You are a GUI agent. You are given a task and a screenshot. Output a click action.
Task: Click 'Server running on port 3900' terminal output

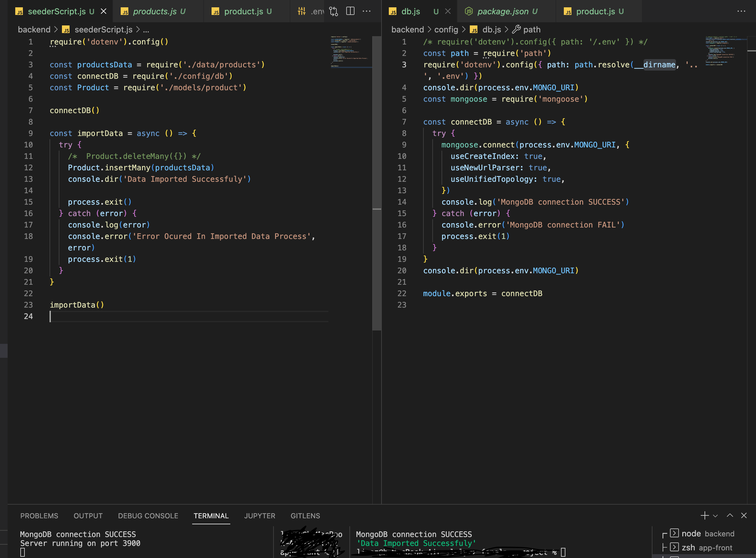[x=80, y=543]
